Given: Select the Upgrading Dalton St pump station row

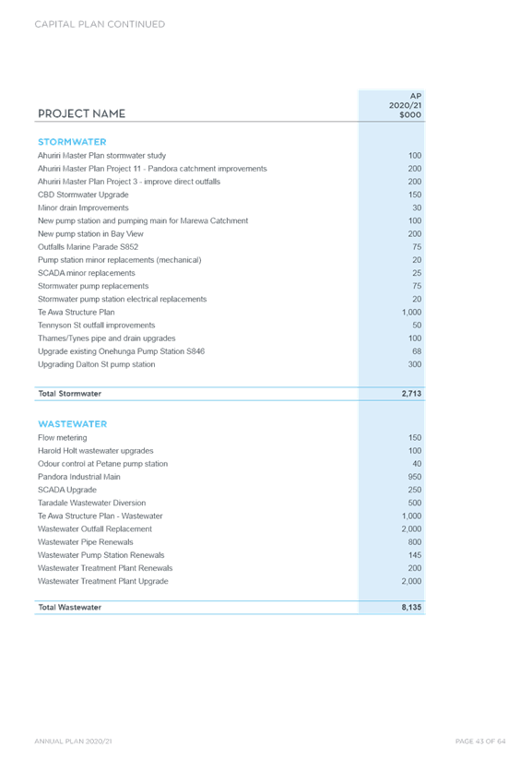Looking at the screenshot, I should tap(230, 364).
